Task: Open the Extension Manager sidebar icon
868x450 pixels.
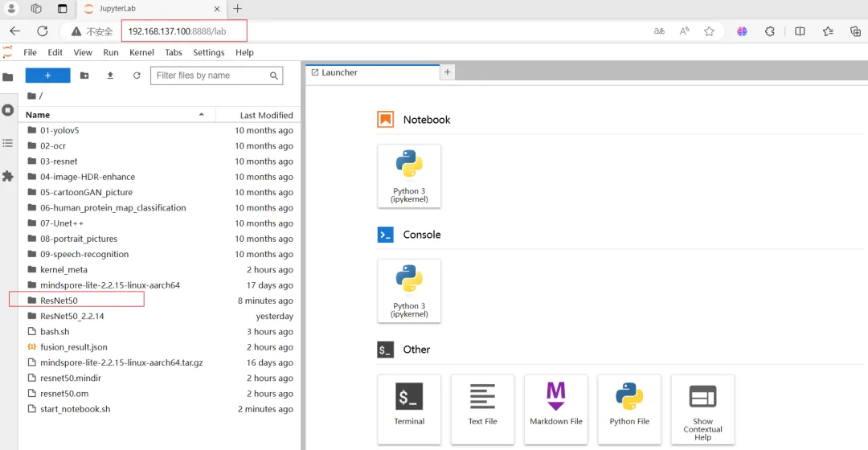Action: pos(8,176)
